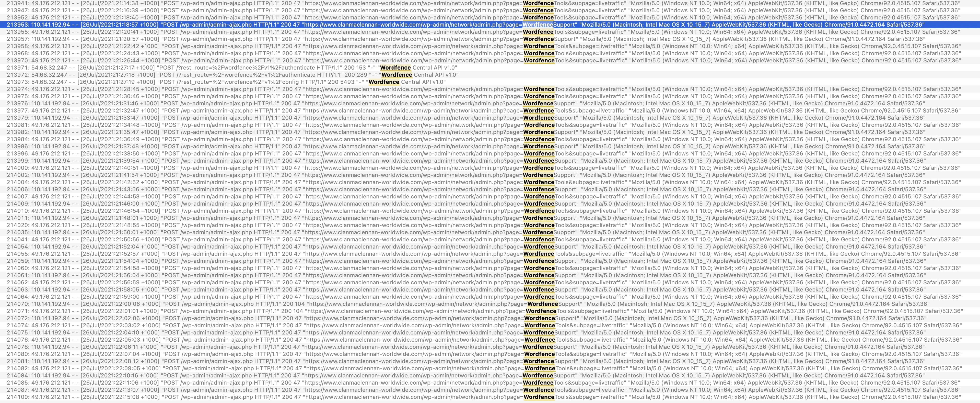Select log line 214055
This screenshot has height=403, width=980.
click(490, 254)
